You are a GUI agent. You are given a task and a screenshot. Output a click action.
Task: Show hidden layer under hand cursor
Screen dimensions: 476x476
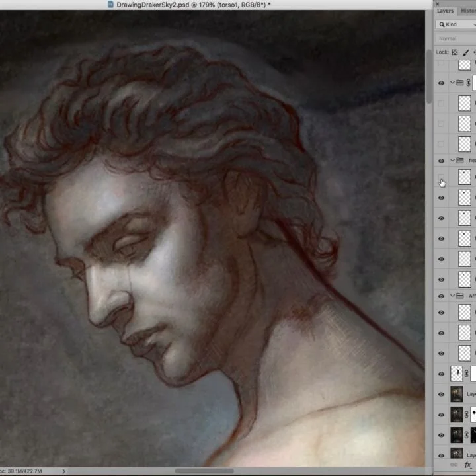click(x=441, y=177)
